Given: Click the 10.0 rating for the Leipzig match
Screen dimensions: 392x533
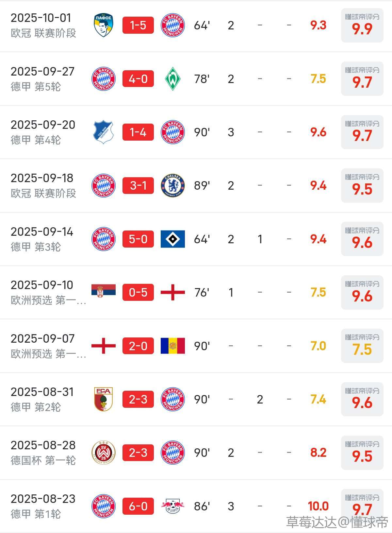Looking at the screenshot, I should 318,506.
